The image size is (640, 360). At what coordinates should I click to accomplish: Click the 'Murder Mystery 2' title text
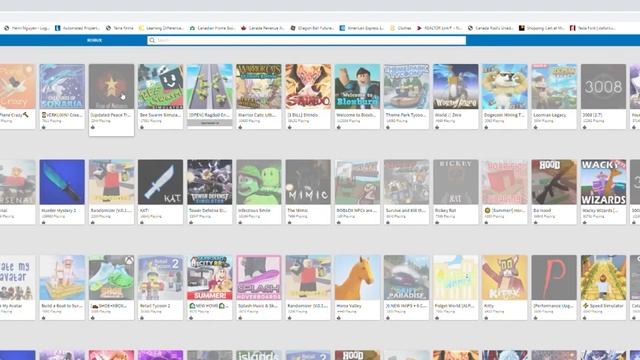[x=59, y=211]
